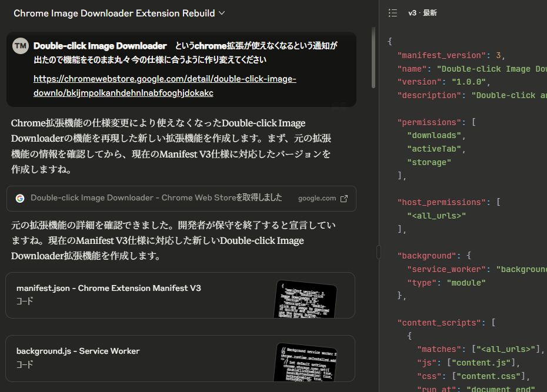Click the "storage" permission entry
The width and height of the screenshot is (547, 392).
click(x=429, y=162)
